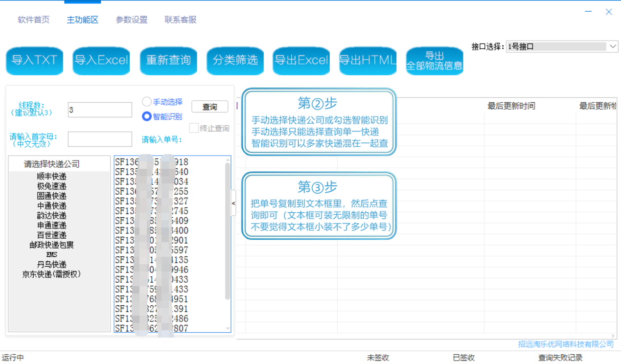Go to the 联系客服 tab
This screenshot has width=621, height=364.
181,20
